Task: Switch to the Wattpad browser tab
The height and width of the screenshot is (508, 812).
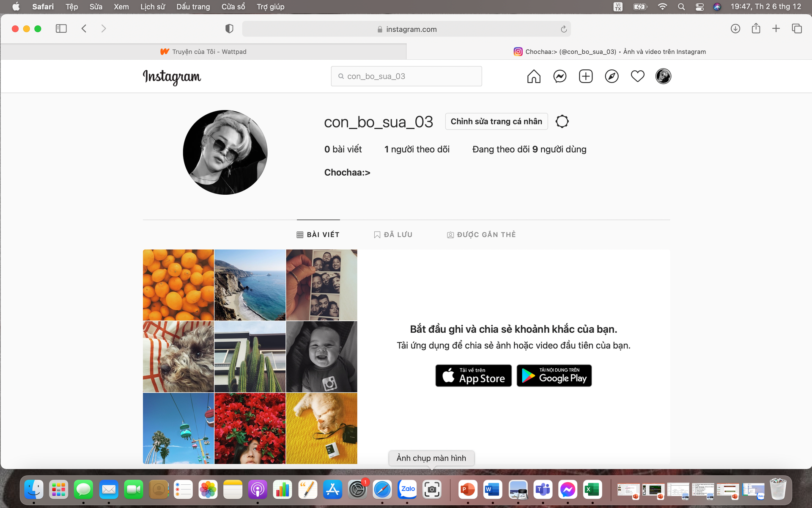Action: [203, 52]
